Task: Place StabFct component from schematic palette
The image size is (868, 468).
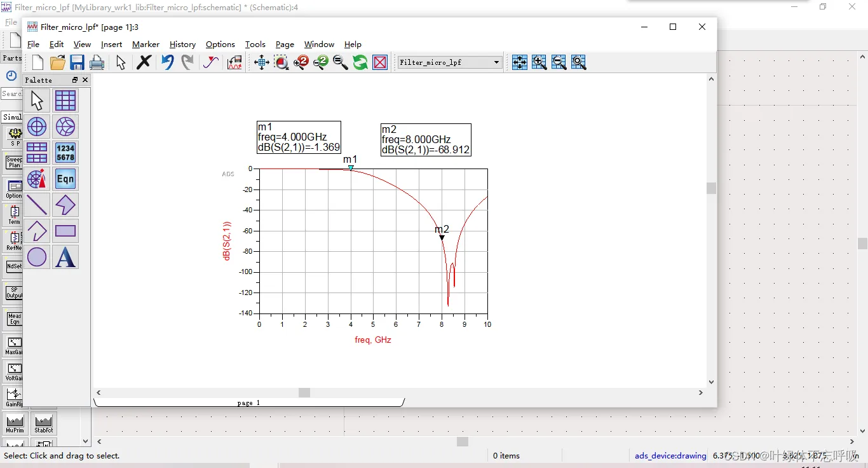Action: point(43,424)
